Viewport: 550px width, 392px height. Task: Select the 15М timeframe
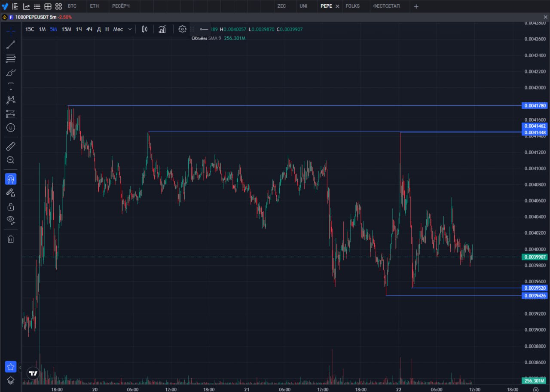pyautogui.click(x=66, y=29)
